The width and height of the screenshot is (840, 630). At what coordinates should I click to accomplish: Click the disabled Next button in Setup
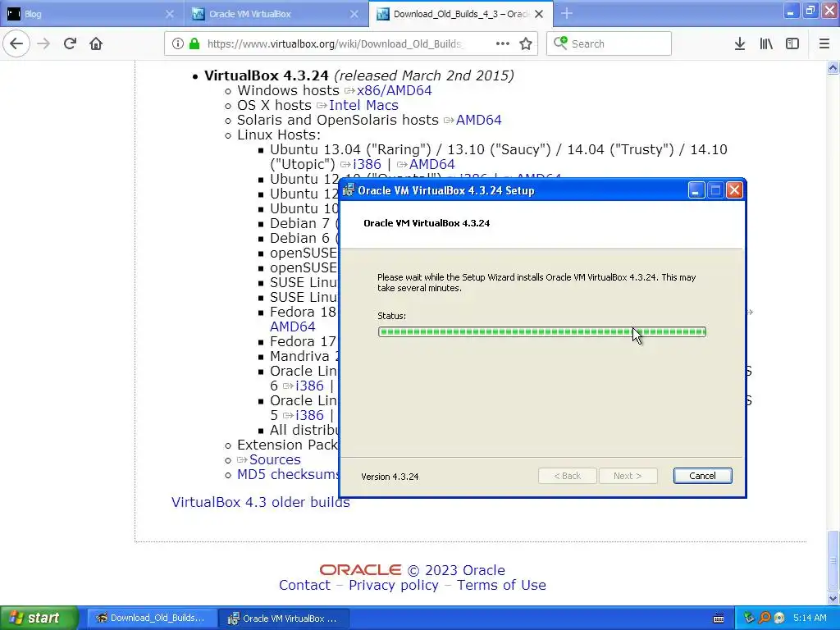tap(628, 476)
